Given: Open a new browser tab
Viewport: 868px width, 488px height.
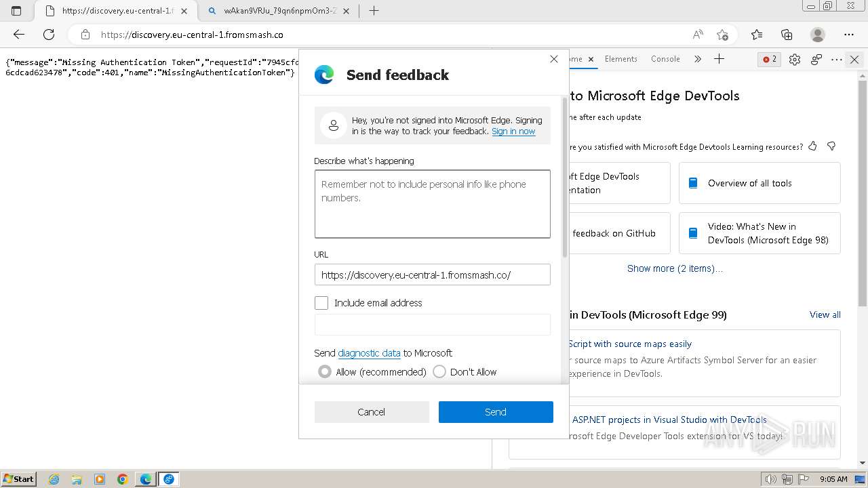Looking at the screenshot, I should click(x=374, y=11).
